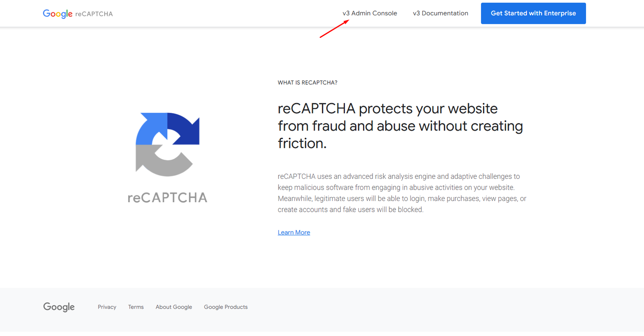Open the Terms footer link

[136, 307]
